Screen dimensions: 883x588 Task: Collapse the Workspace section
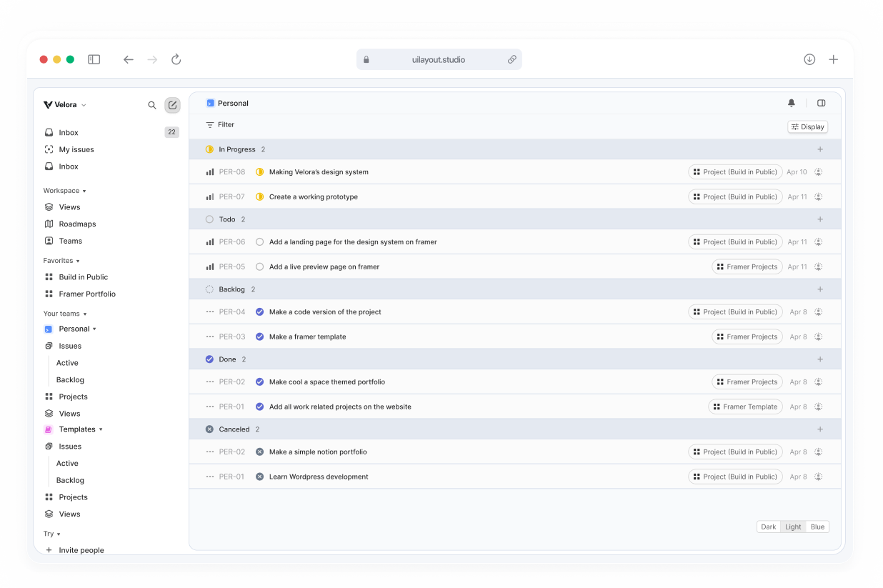(64, 191)
